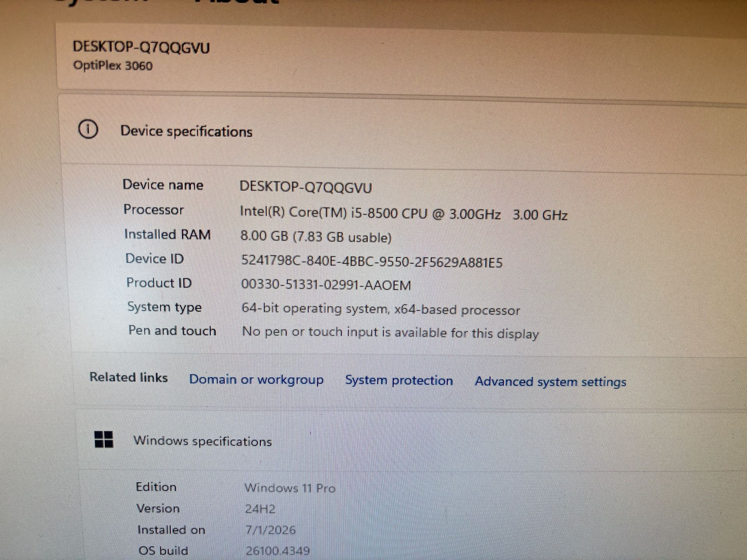747x560 pixels.
Task: Click the Version value 24H2
Action: click(260, 509)
